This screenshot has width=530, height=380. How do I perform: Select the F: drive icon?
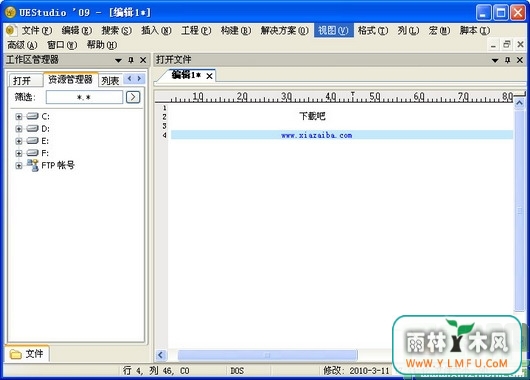point(32,153)
